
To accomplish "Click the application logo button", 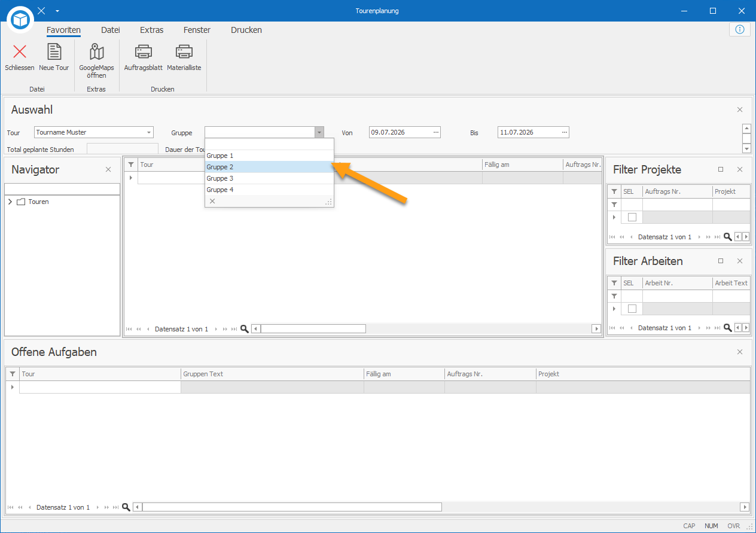I will tap(21, 20).
